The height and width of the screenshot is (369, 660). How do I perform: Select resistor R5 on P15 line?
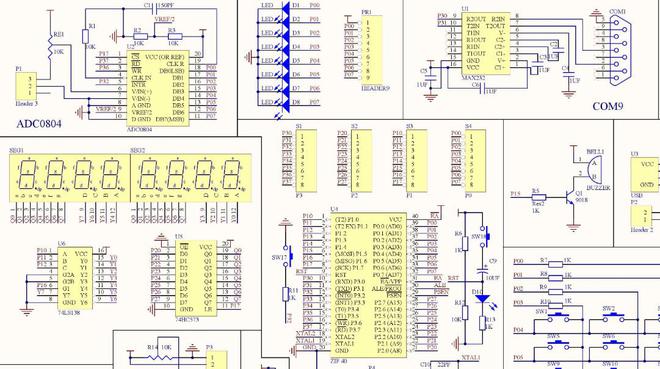click(x=538, y=197)
